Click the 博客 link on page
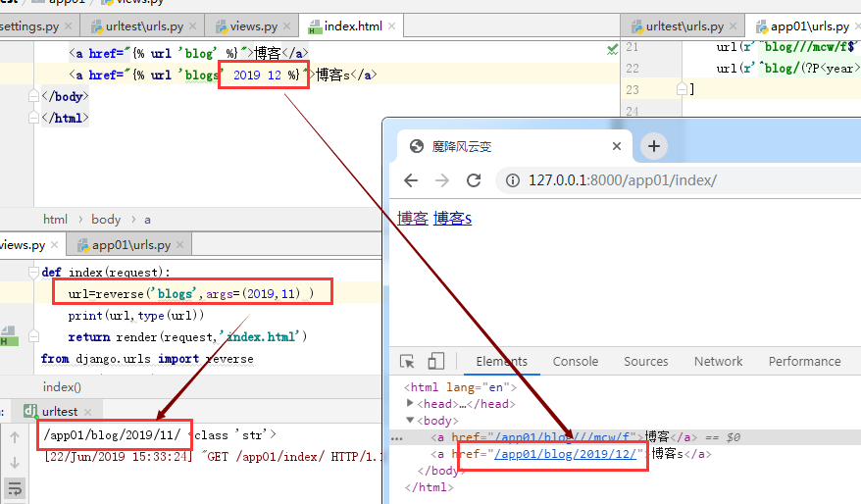The width and height of the screenshot is (861, 504). (x=413, y=218)
